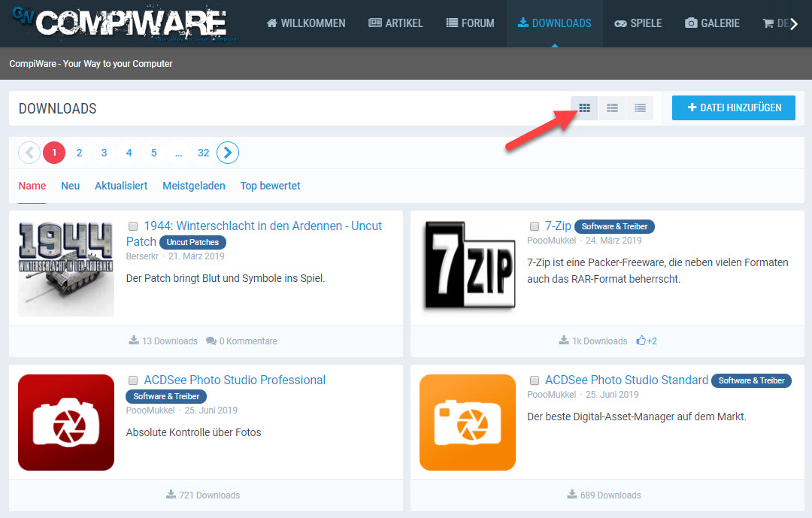Switch to the compact list view icon
812x518 pixels.
tap(640, 108)
